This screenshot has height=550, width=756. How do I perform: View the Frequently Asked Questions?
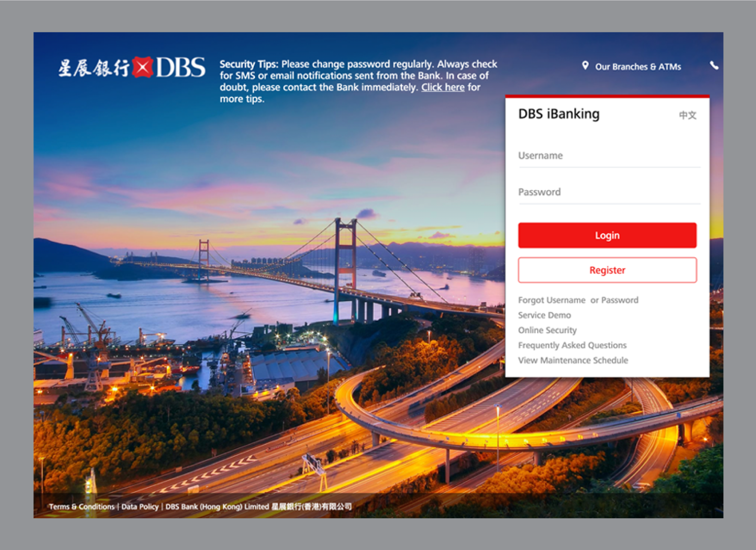click(572, 345)
